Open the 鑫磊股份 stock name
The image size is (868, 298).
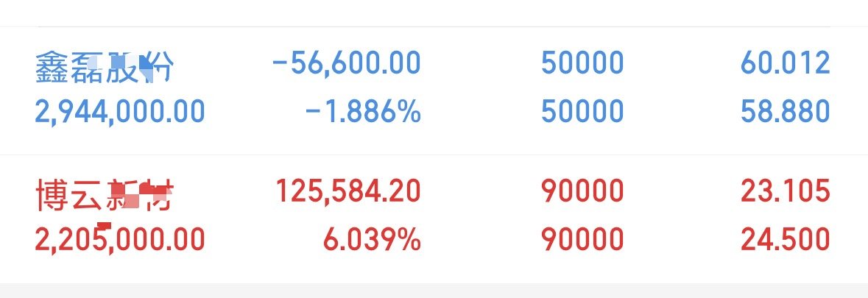(105, 68)
